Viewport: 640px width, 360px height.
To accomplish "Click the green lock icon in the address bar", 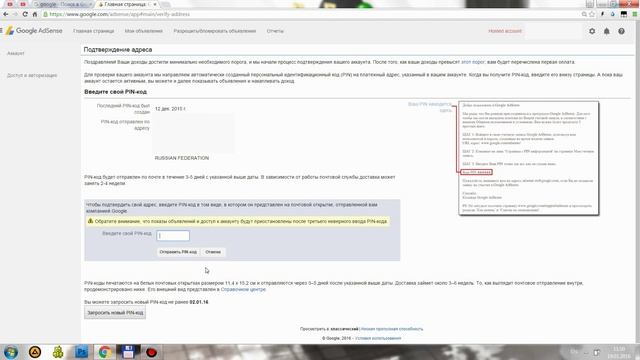I will pyautogui.click(x=45, y=14).
